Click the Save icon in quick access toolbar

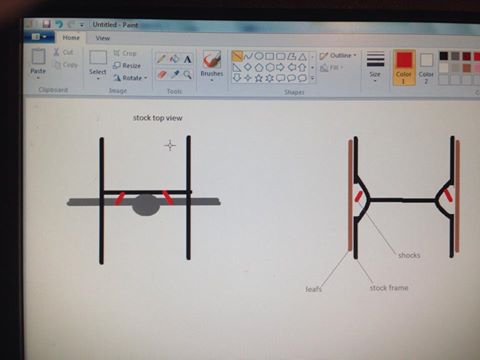(x=46, y=24)
